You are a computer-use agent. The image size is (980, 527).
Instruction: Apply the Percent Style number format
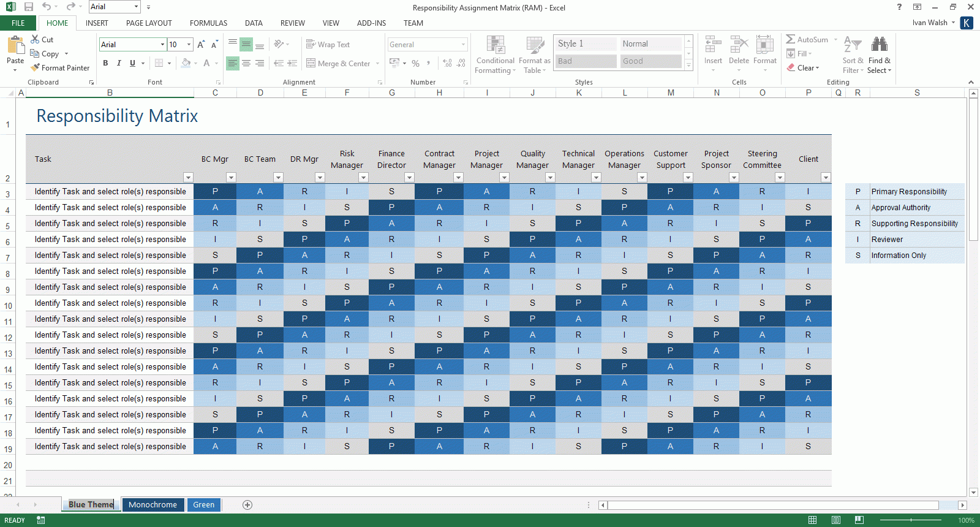(416, 63)
